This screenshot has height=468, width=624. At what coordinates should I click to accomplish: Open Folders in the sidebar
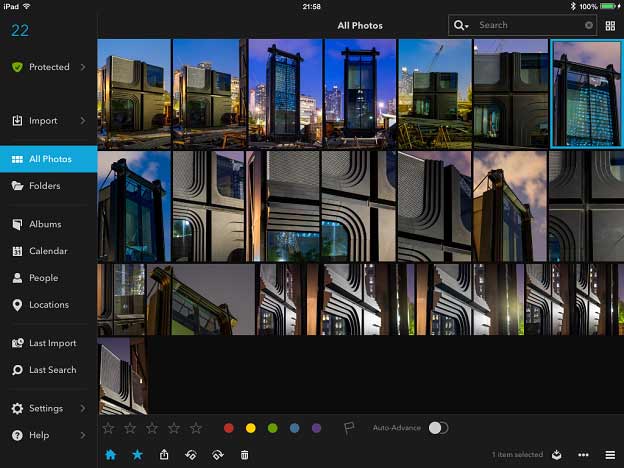point(49,186)
